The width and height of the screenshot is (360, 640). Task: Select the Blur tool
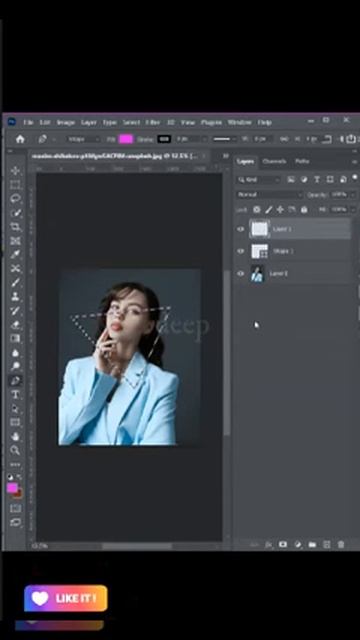(x=16, y=353)
